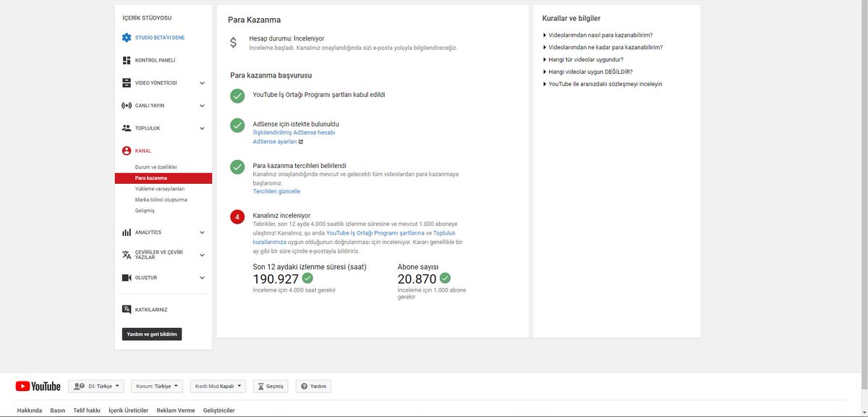868x417 pixels.
Task: Click the Studio Beta gear icon
Action: [127, 38]
